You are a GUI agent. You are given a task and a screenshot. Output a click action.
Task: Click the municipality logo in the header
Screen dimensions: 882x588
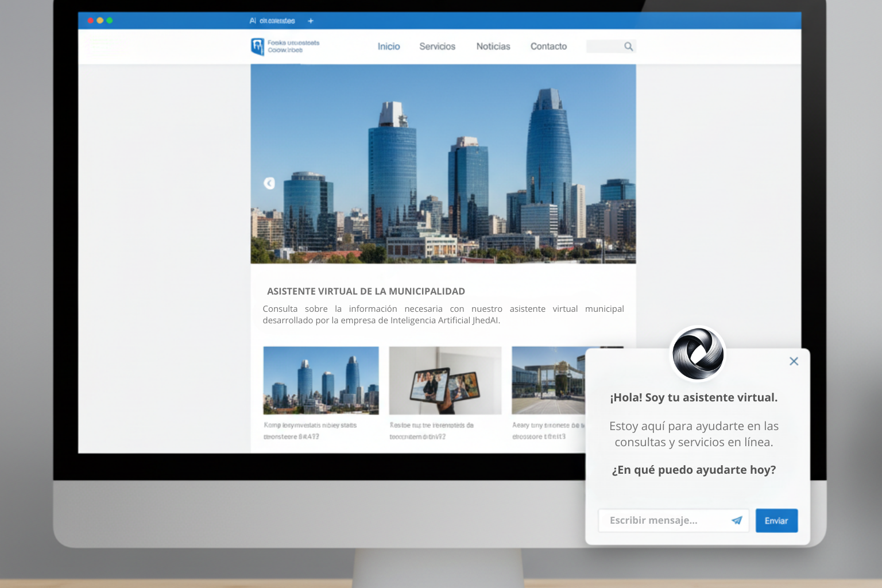257,46
